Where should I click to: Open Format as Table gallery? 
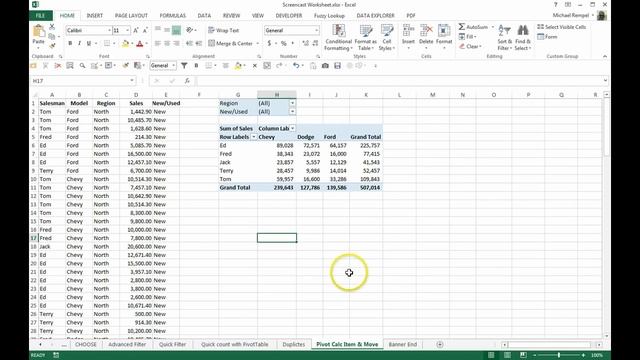point(366,38)
